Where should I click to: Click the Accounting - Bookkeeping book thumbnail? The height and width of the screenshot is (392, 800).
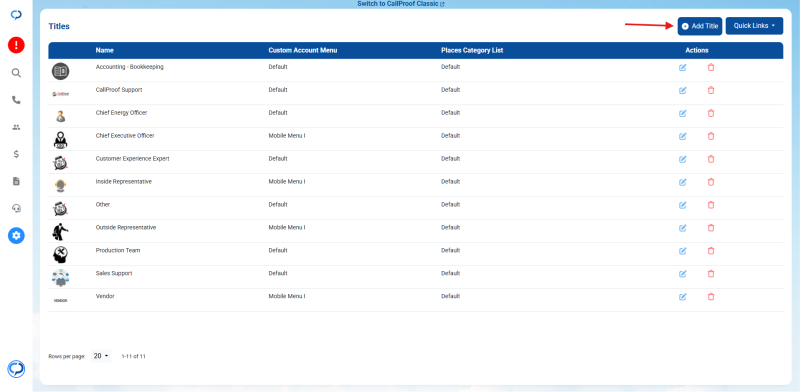tap(60, 71)
